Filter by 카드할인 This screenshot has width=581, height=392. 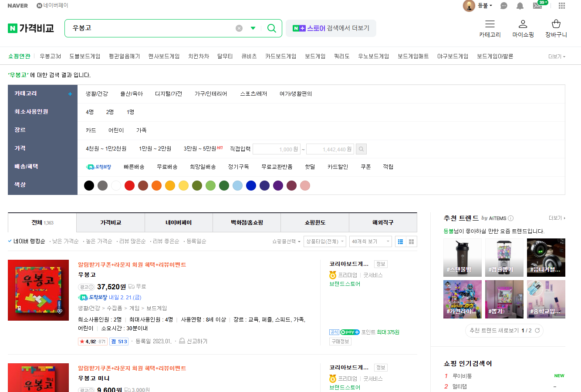338,167
